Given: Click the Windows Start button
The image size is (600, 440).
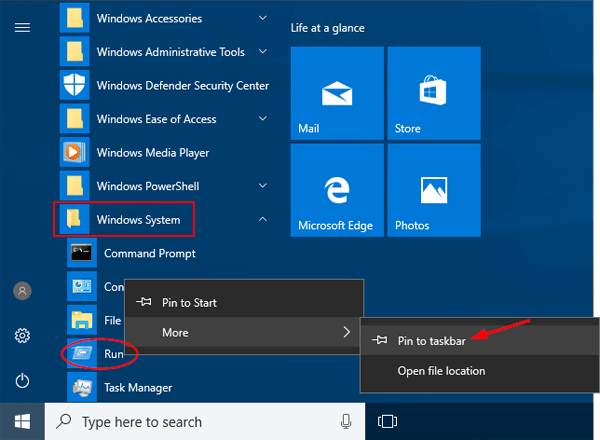Looking at the screenshot, I should pyautogui.click(x=22, y=421).
